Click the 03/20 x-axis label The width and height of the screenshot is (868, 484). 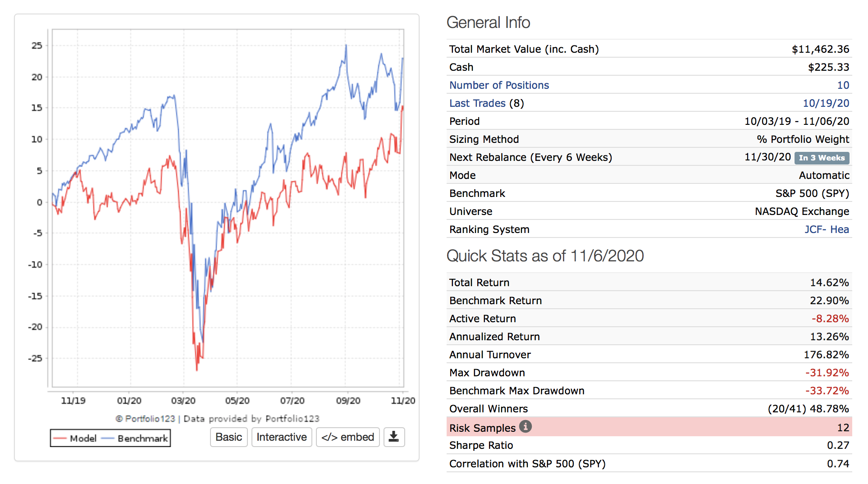click(x=183, y=401)
